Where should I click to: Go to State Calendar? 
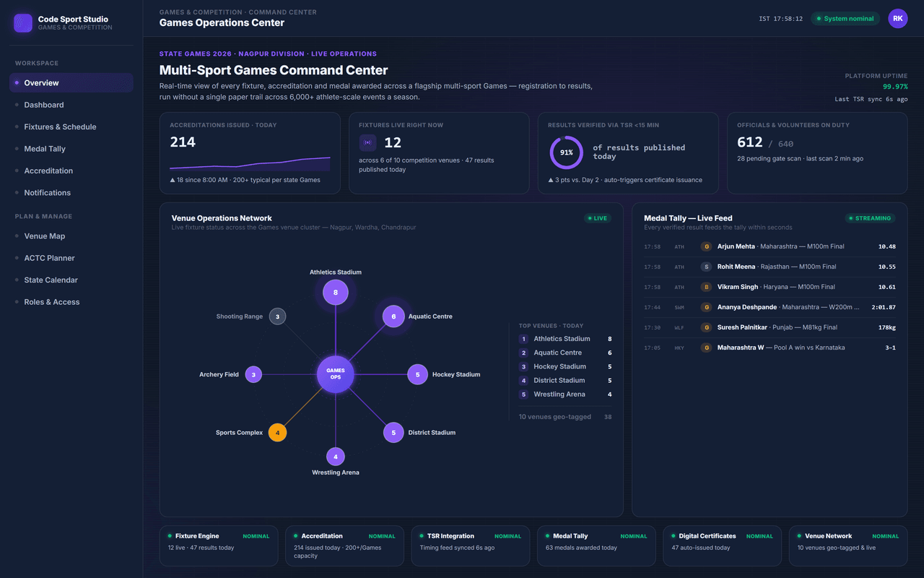71,280
